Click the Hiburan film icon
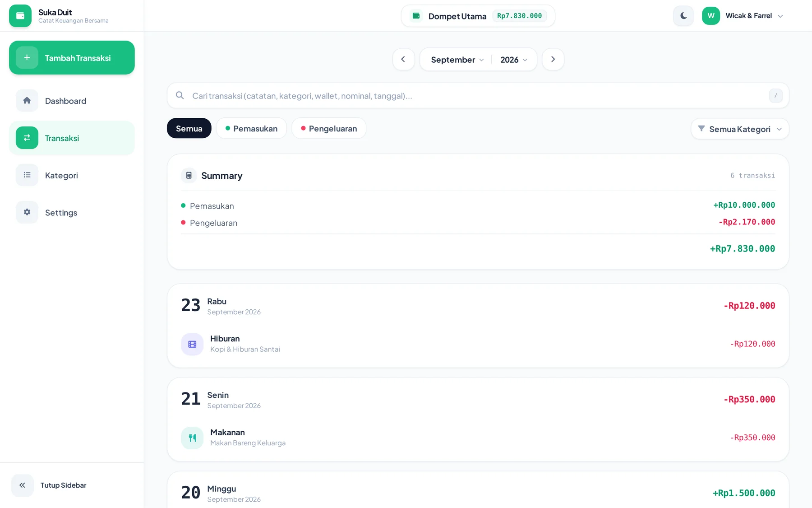Screen dimensions: 812x508 click(192, 344)
